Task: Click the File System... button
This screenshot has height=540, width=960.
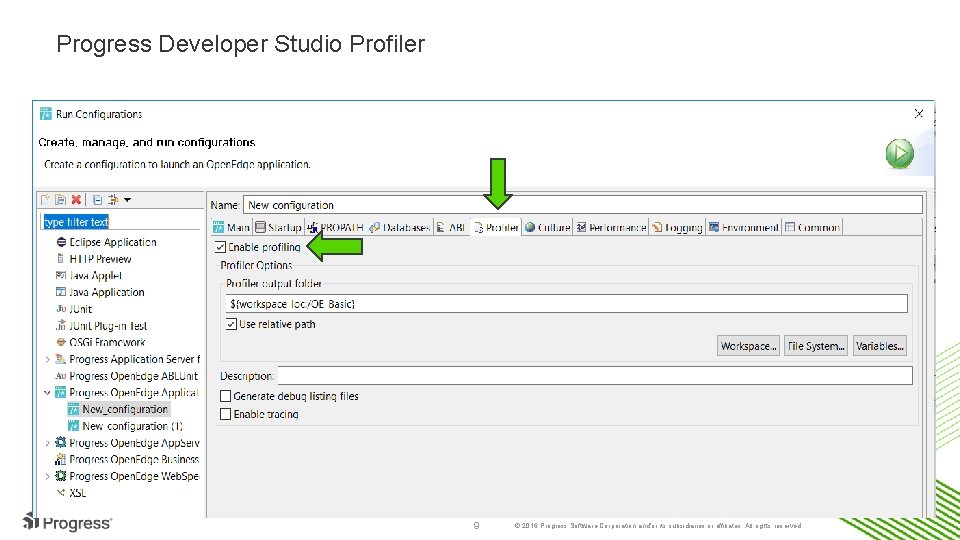Action: click(816, 346)
